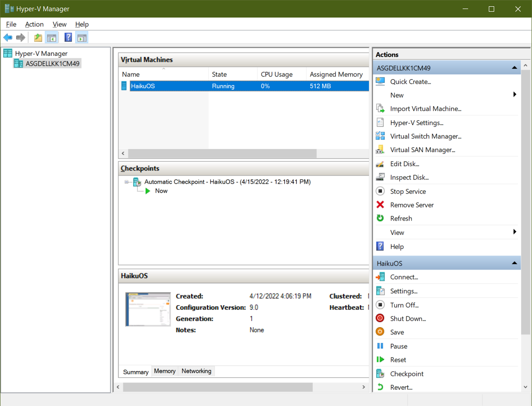Sort virtual machines by Name column

pyautogui.click(x=163, y=74)
